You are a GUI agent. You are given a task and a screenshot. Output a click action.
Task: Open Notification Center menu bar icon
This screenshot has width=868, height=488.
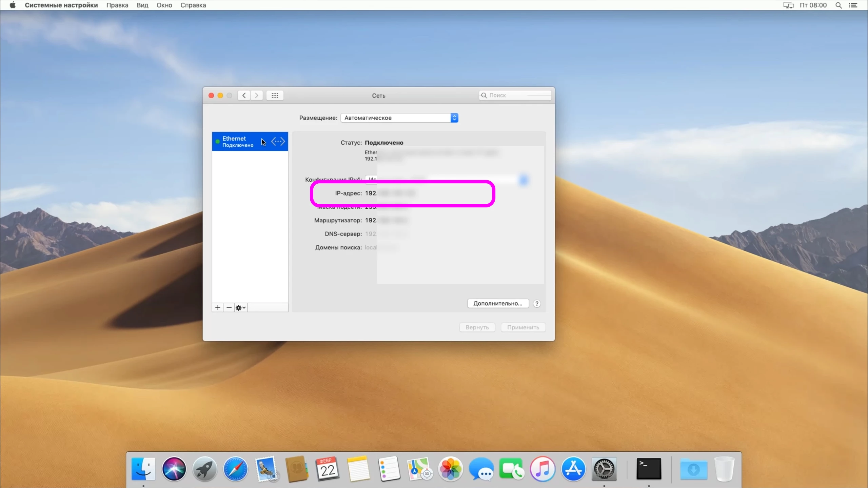[x=853, y=5]
